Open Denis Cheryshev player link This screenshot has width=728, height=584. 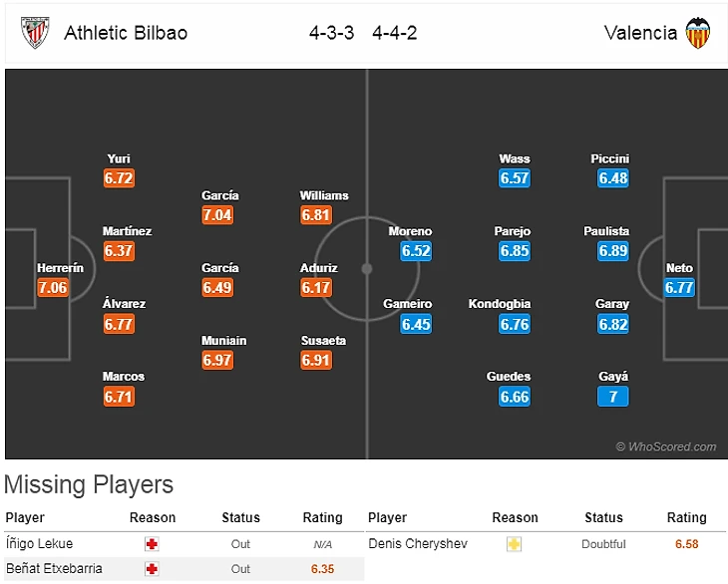pyautogui.click(x=418, y=544)
